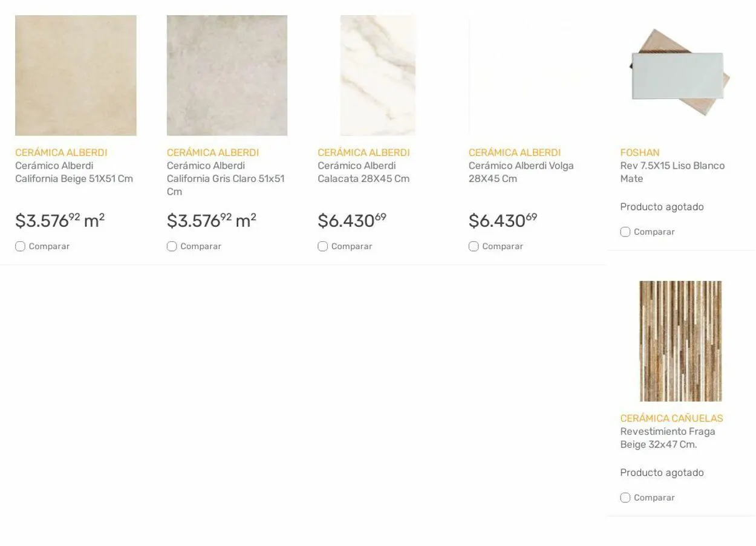Viewport: 756px width, 546px height.
Task: Click Cerámico Alberdi Volga 28X45 Cm title
Action: (521, 172)
